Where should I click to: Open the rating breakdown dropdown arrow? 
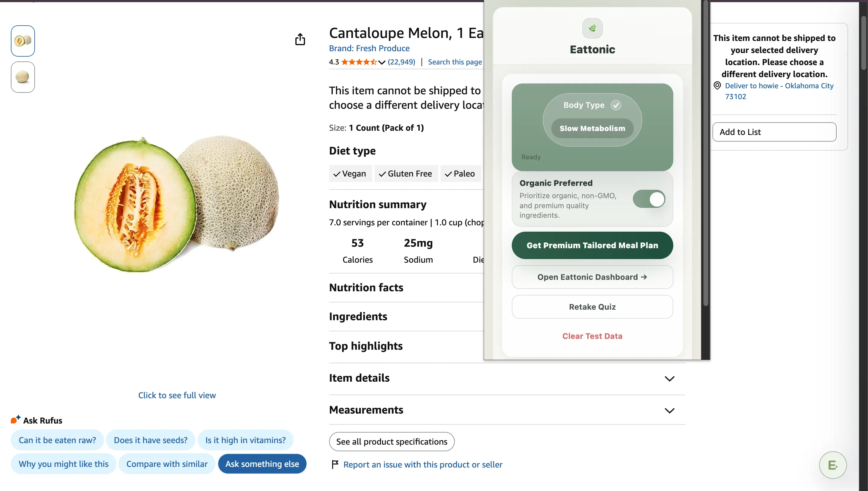[382, 62]
